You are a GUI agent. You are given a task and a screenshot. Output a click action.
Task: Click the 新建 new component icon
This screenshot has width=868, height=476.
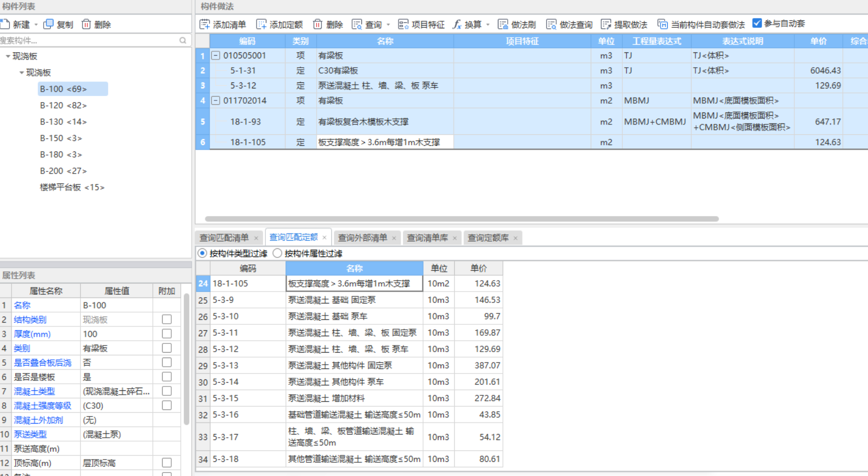[5, 24]
